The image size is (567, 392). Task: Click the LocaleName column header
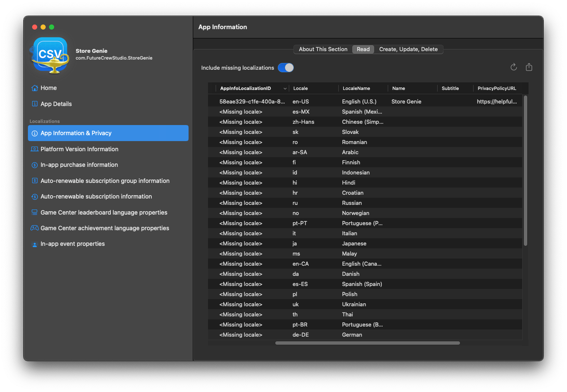[x=356, y=88]
